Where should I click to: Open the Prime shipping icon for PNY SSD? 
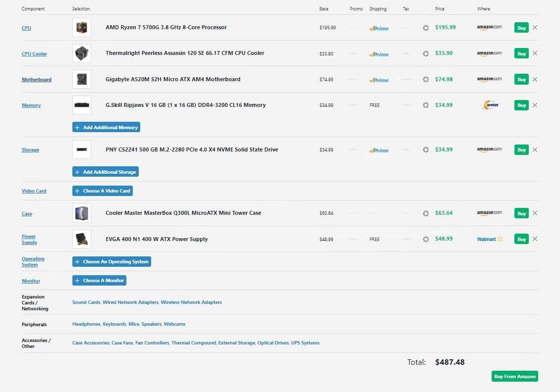point(379,150)
